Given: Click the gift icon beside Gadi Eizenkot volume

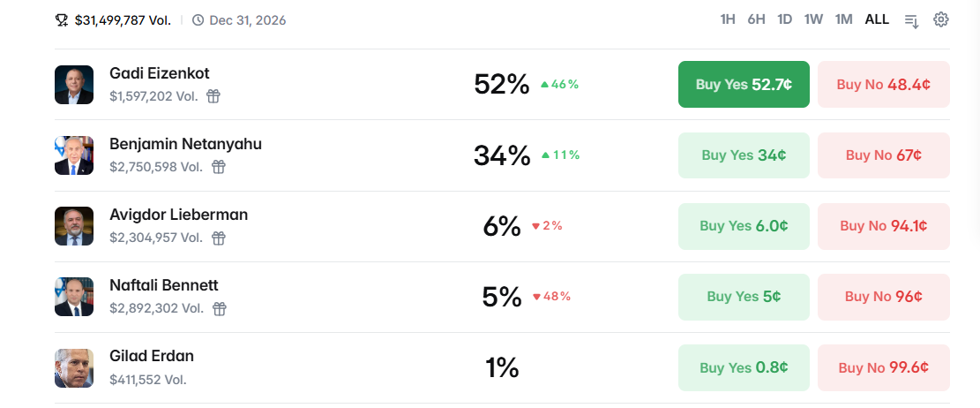Looking at the screenshot, I should 213,96.
